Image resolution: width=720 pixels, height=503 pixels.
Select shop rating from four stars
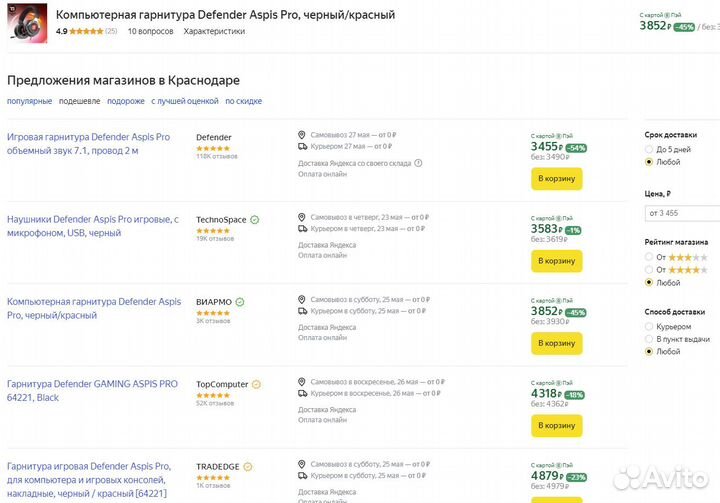(x=649, y=270)
